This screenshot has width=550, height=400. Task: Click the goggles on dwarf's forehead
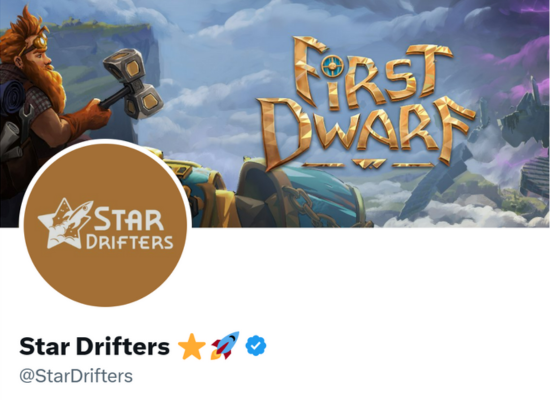pos(38,41)
